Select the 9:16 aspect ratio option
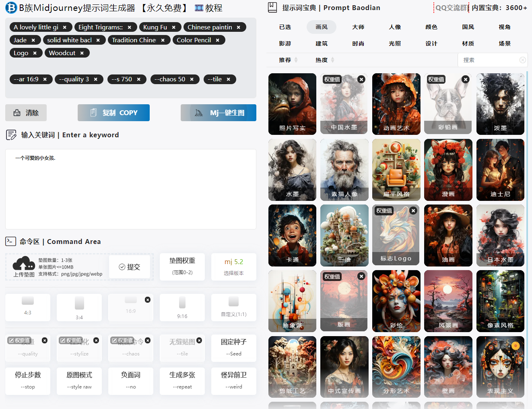 [182, 308]
